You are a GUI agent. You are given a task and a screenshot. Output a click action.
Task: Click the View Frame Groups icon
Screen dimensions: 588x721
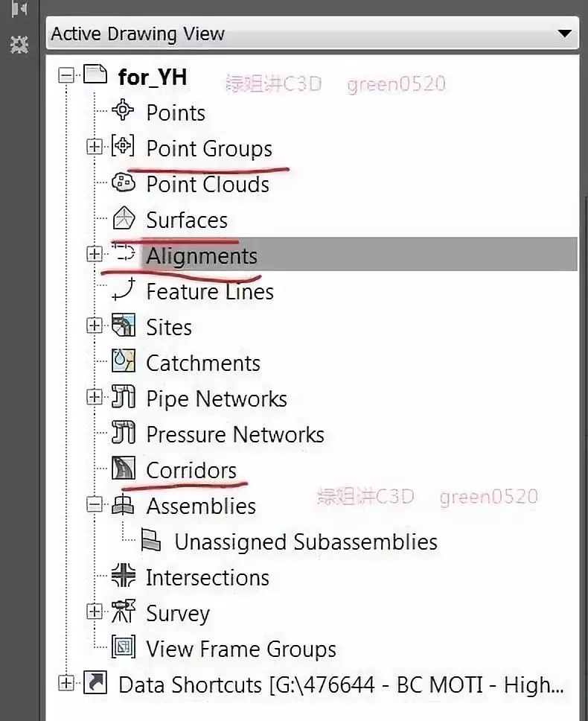coord(124,647)
